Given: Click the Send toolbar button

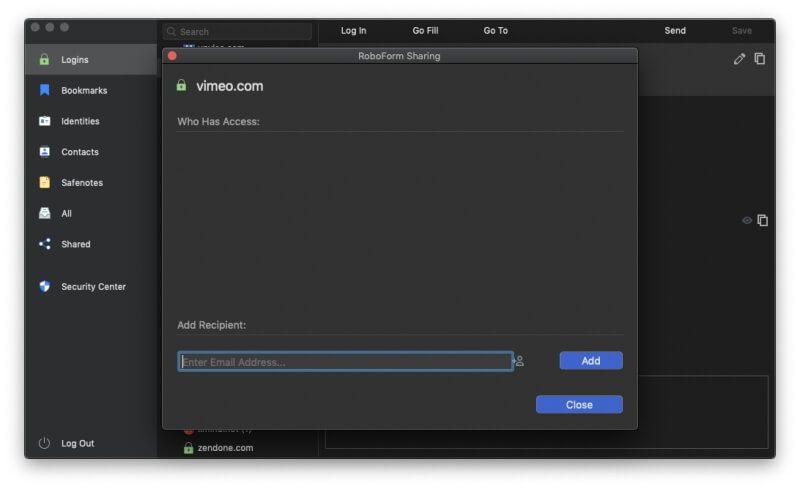Looking at the screenshot, I should tap(675, 31).
